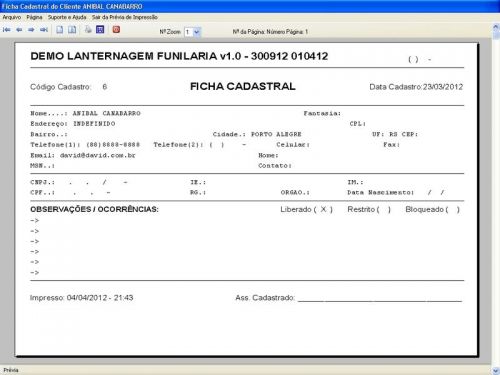Click the blue save disk icon
500x375 pixels.
pos(100,30)
